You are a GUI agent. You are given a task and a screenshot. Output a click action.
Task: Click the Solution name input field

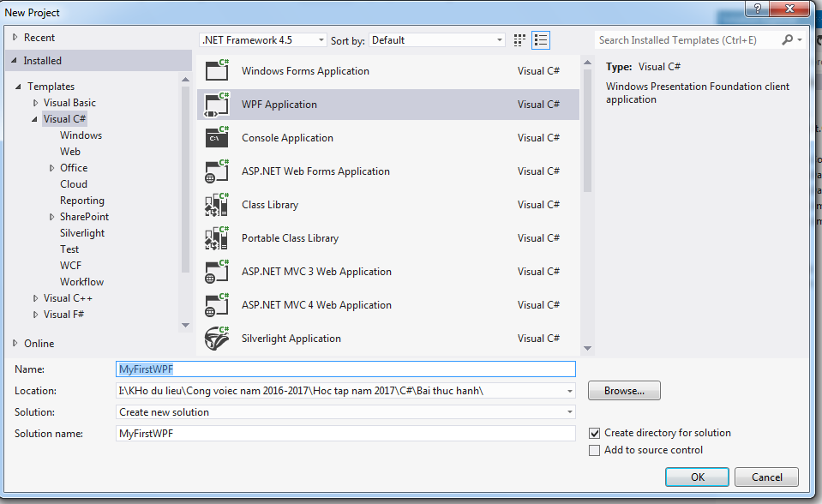pos(345,434)
